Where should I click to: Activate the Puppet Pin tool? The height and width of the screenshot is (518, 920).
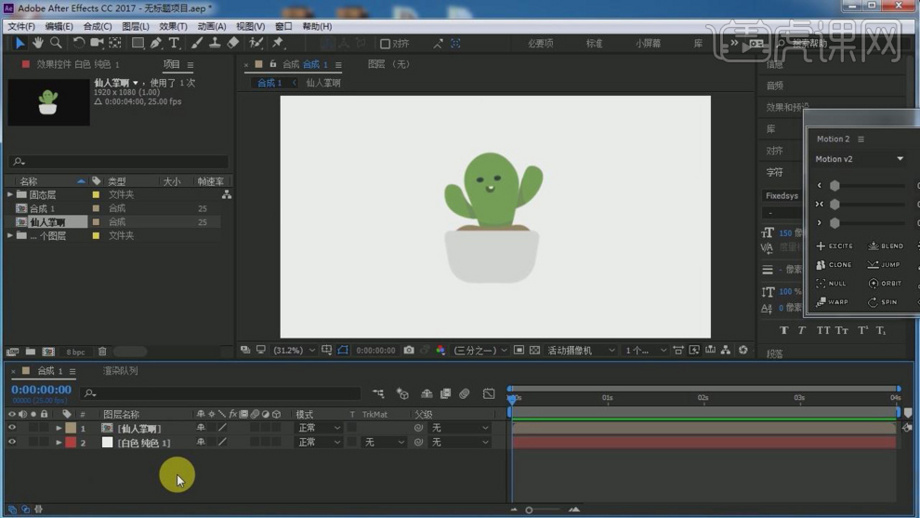(278, 43)
